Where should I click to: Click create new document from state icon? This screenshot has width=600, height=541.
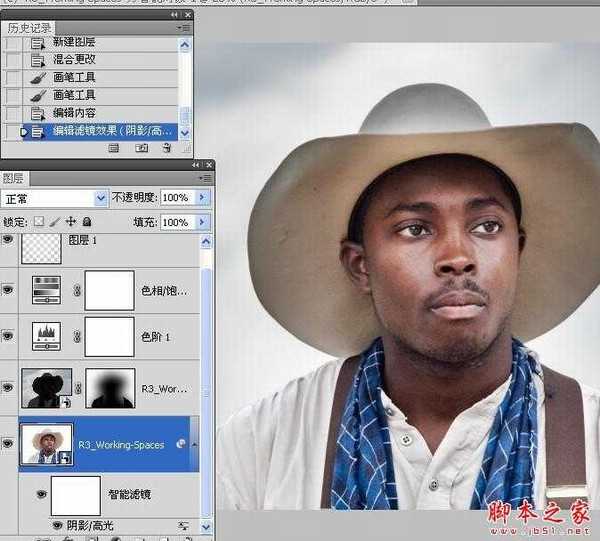[x=114, y=148]
